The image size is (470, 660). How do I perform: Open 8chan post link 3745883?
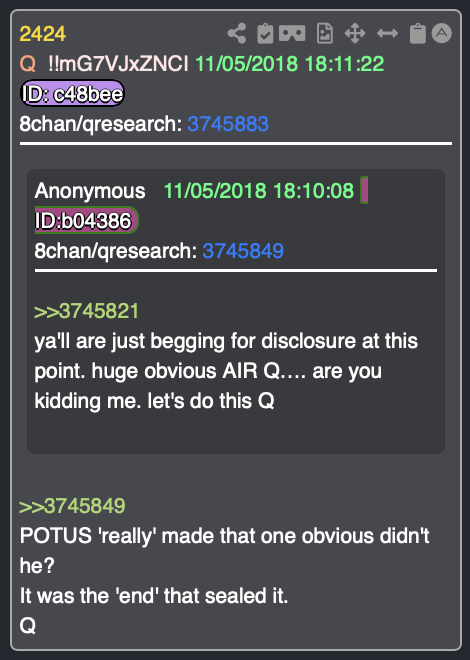pyautogui.click(x=228, y=124)
